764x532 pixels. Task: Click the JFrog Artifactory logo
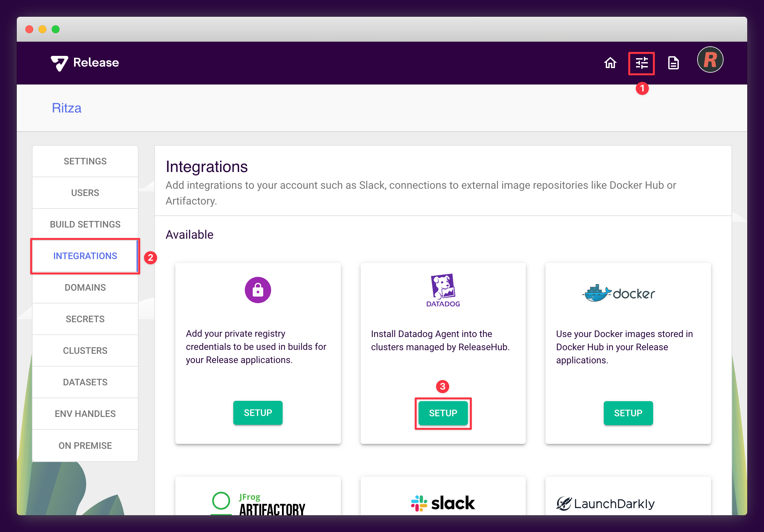point(258,503)
